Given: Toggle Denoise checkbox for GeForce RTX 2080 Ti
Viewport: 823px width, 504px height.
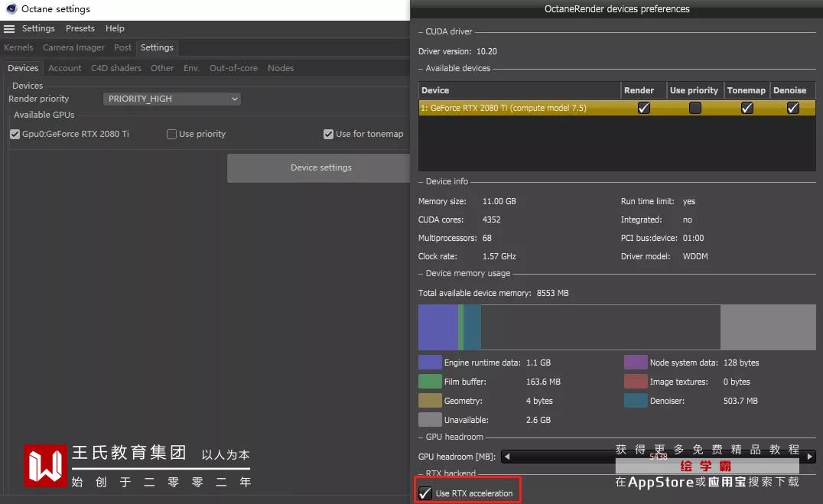Looking at the screenshot, I should pyautogui.click(x=792, y=108).
